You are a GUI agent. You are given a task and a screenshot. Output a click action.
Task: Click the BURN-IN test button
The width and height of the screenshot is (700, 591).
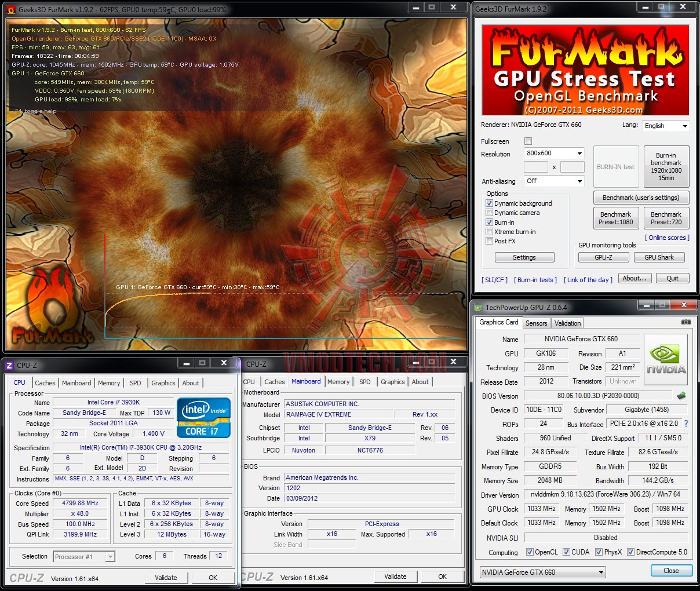[616, 167]
